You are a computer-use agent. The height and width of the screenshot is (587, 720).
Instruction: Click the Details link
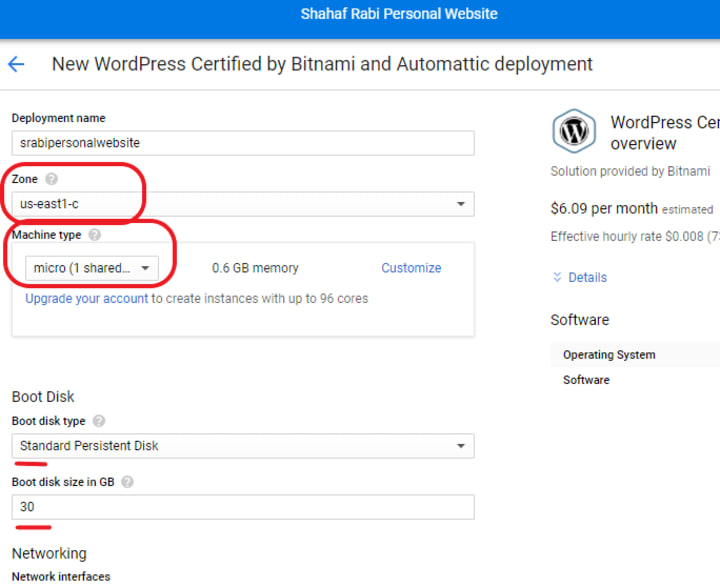tap(587, 277)
